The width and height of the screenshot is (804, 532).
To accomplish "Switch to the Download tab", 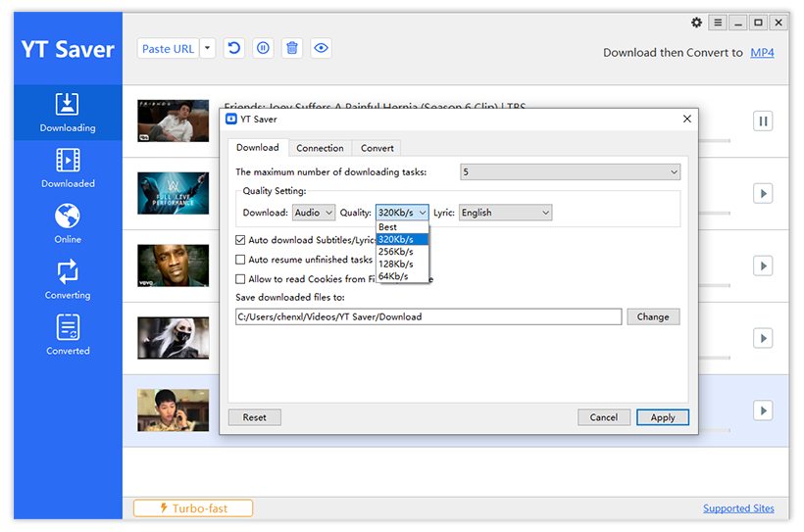I will (258, 148).
